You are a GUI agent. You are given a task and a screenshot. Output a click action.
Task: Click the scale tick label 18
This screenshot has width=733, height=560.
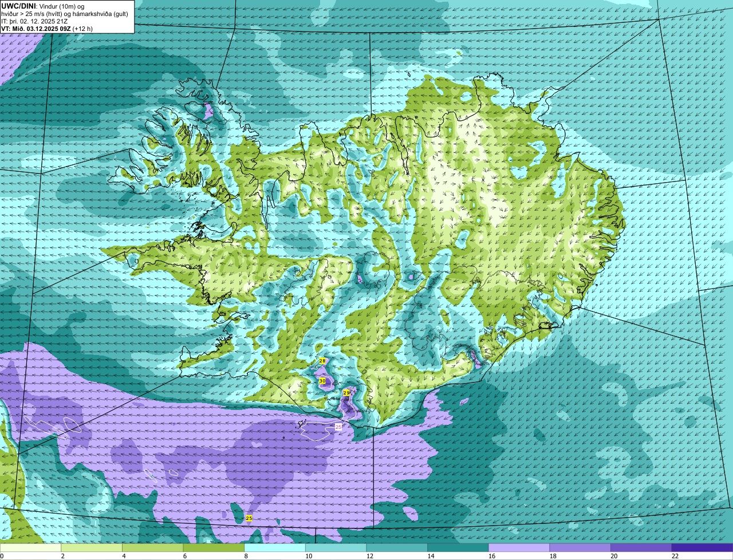click(553, 556)
